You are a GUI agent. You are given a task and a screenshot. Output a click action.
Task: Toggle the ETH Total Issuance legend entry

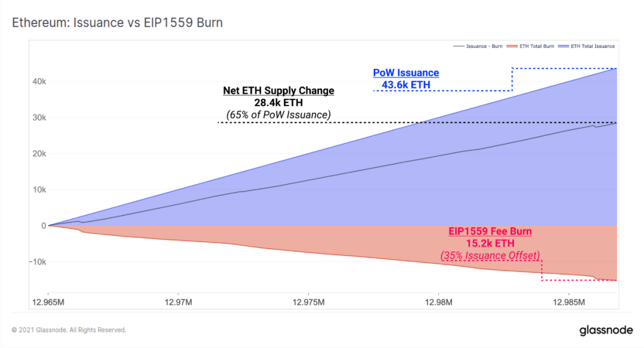click(586, 46)
